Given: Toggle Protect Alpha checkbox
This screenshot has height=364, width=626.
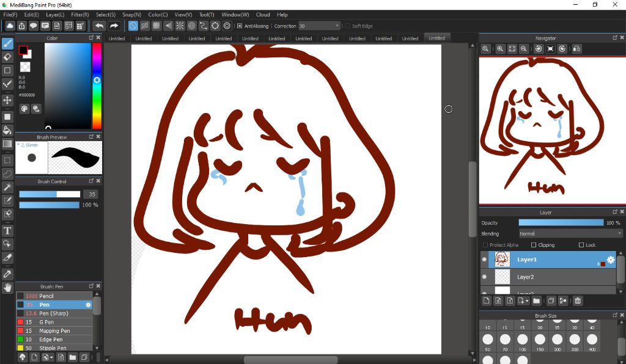Looking at the screenshot, I should tap(485, 245).
